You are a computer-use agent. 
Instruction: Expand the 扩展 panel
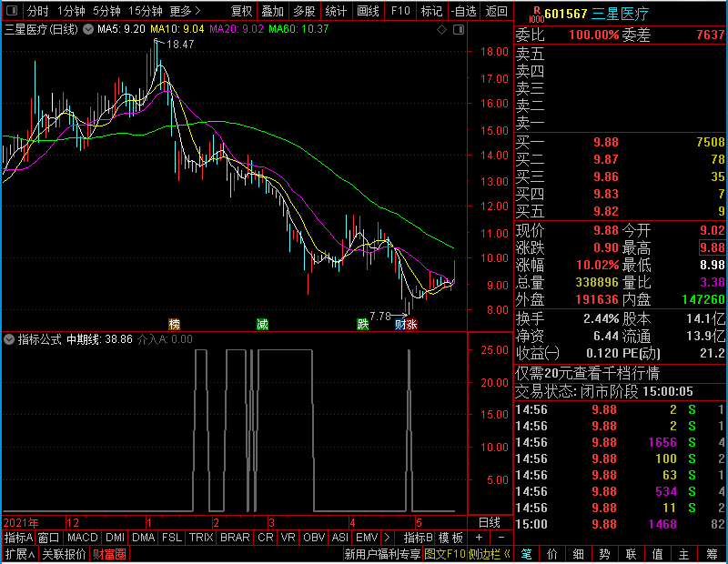click(x=20, y=554)
